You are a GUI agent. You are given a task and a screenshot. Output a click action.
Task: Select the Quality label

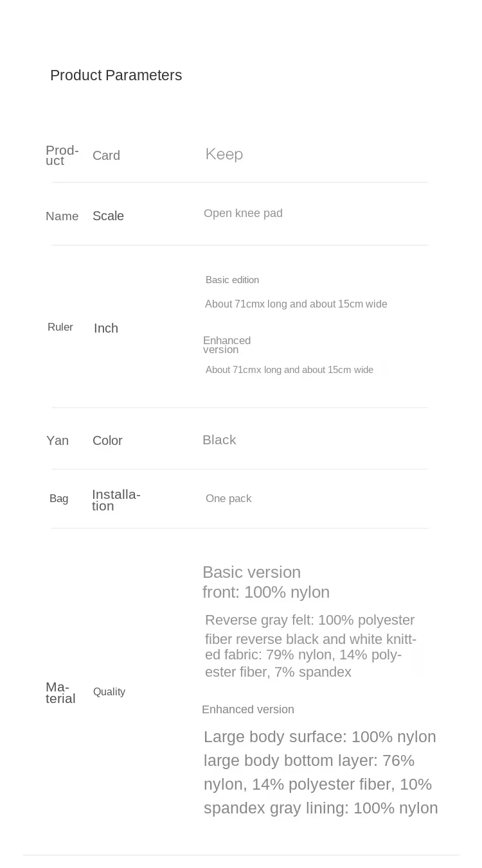[109, 691]
